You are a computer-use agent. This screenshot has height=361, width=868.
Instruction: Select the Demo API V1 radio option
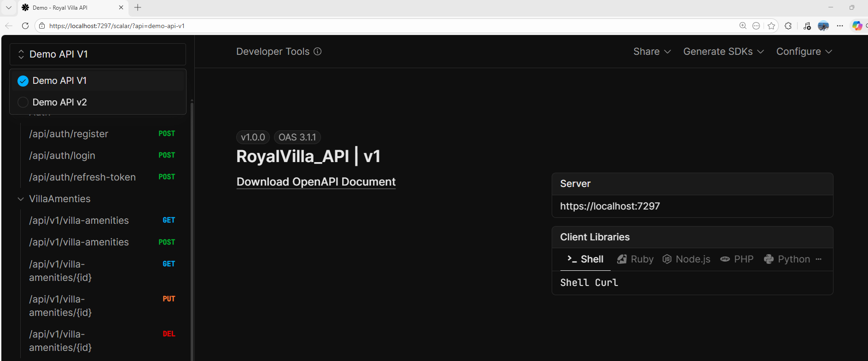[23, 81]
